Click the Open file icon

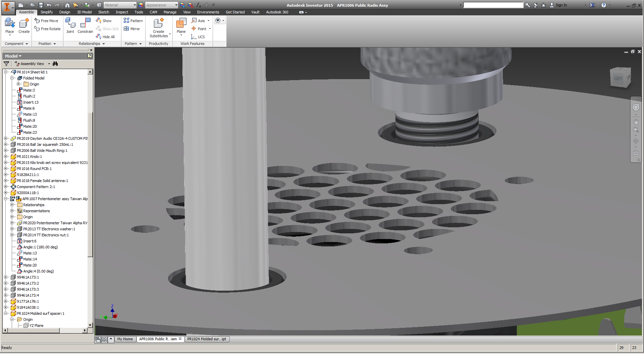(x=33, y=5)
